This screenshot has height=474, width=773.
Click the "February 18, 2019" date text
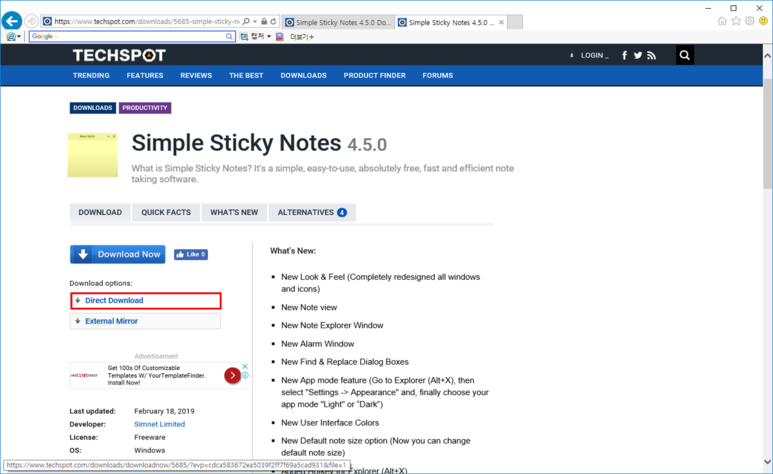coord(164,411)
